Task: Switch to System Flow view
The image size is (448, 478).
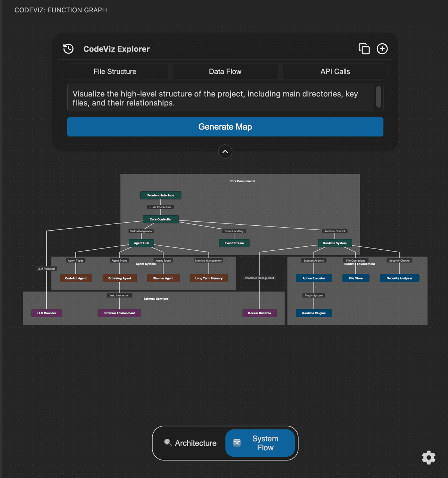Action: click(x=260, y=443)
